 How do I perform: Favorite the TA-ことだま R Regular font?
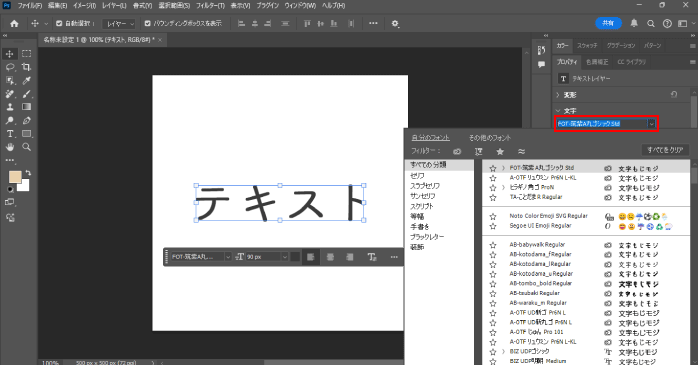[493, 197]
